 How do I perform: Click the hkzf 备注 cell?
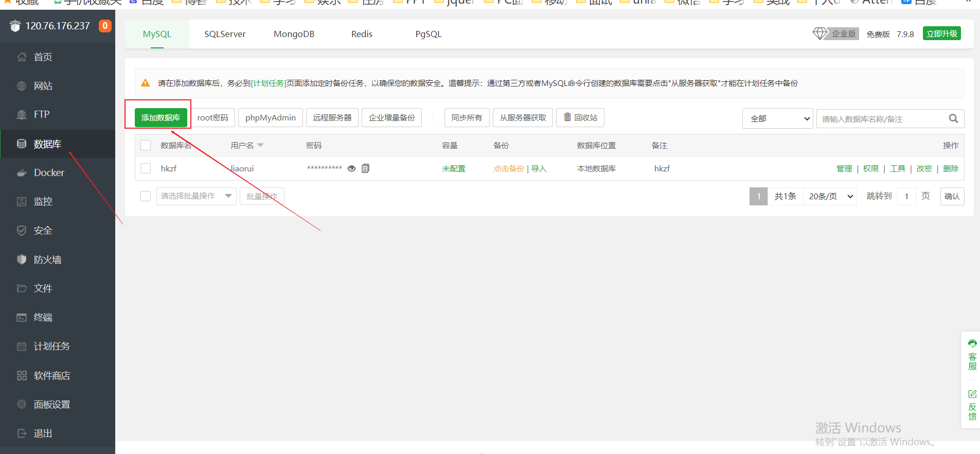click(x=662, y=168)
